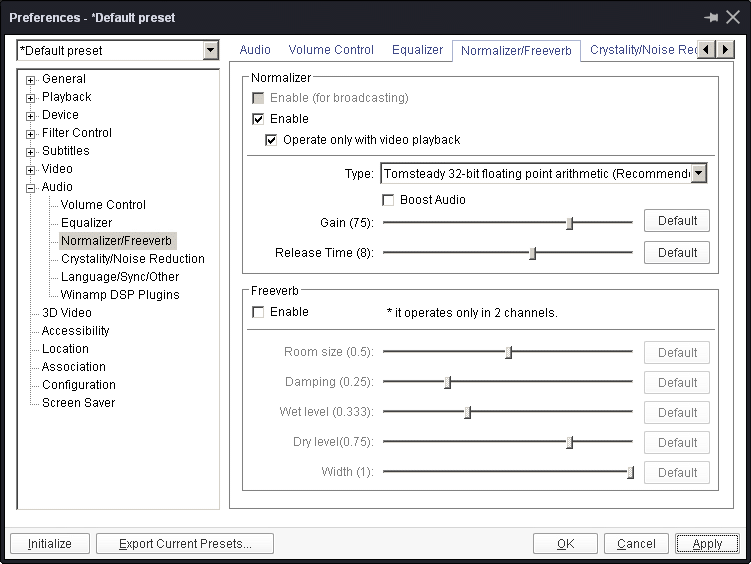751x564 pixels.
Task: Select Association in the tree
Action: click(x=73, y=367)
